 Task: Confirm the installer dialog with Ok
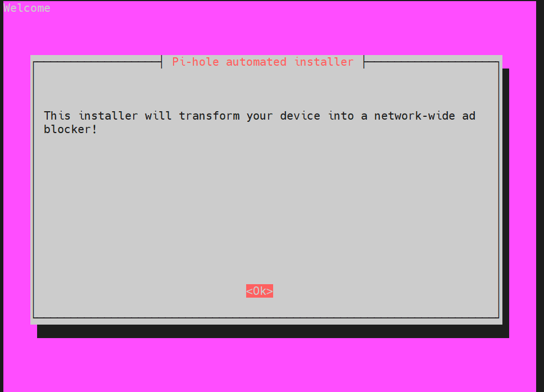click(260, 291)
